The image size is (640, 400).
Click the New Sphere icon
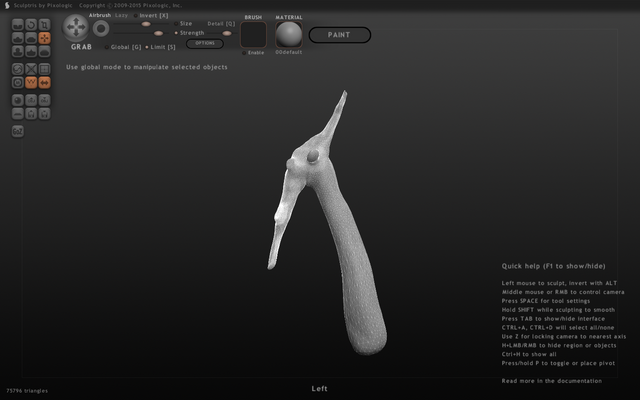pos(18,100)
